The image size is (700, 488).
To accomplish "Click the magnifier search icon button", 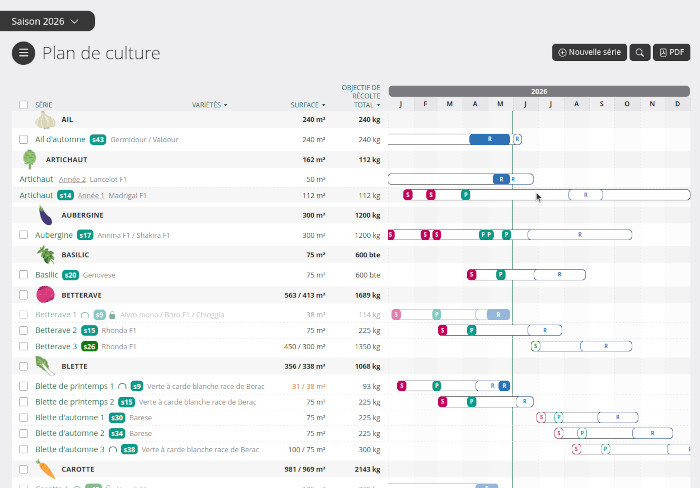I will click(640, 52).
